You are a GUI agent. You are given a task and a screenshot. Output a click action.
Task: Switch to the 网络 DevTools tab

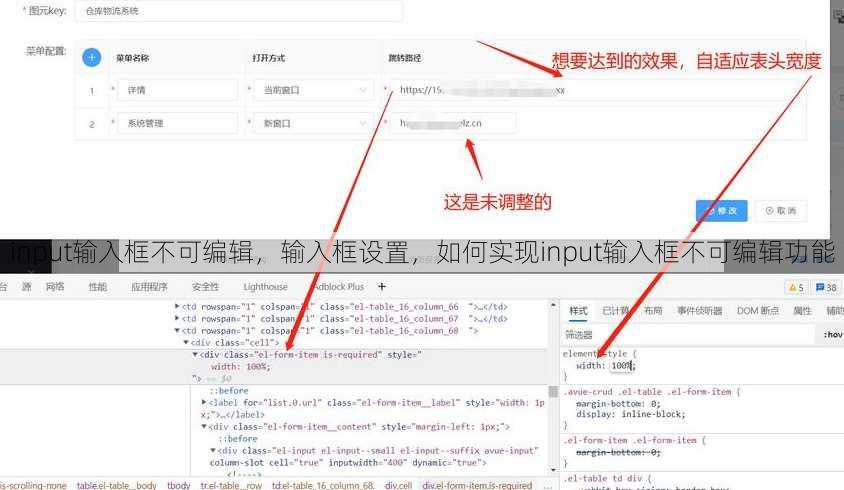point(55,286)
